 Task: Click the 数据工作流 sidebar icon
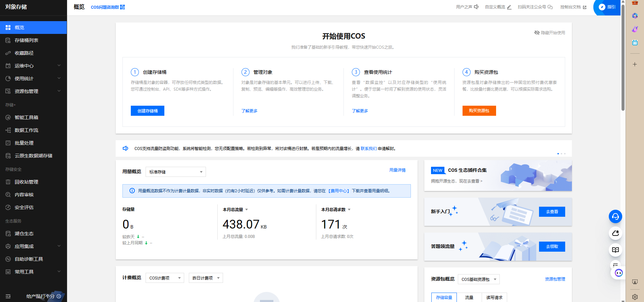(8, 130)
